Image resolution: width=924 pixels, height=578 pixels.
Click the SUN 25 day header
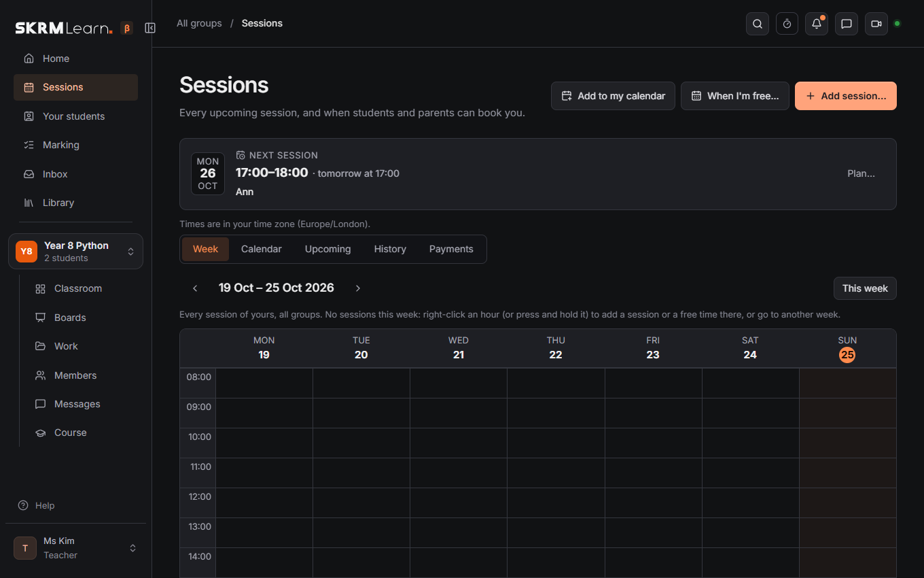(847, 348)
